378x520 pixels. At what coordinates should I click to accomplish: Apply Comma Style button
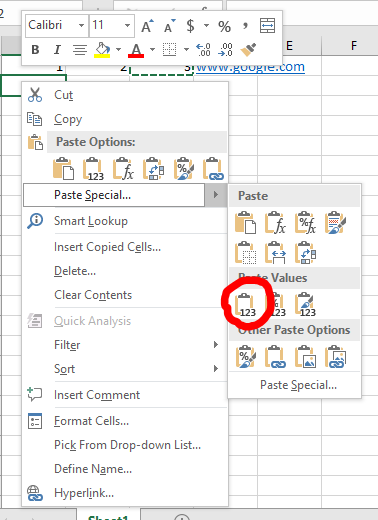click(246, 25)
